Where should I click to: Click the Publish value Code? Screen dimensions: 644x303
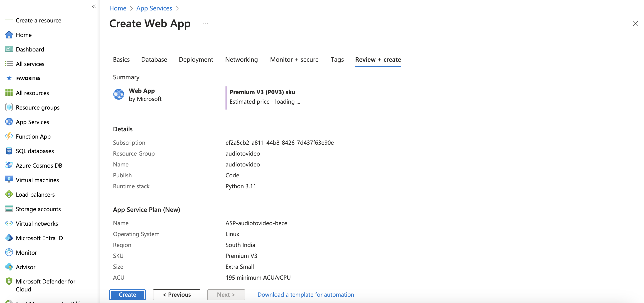[232, 175]
